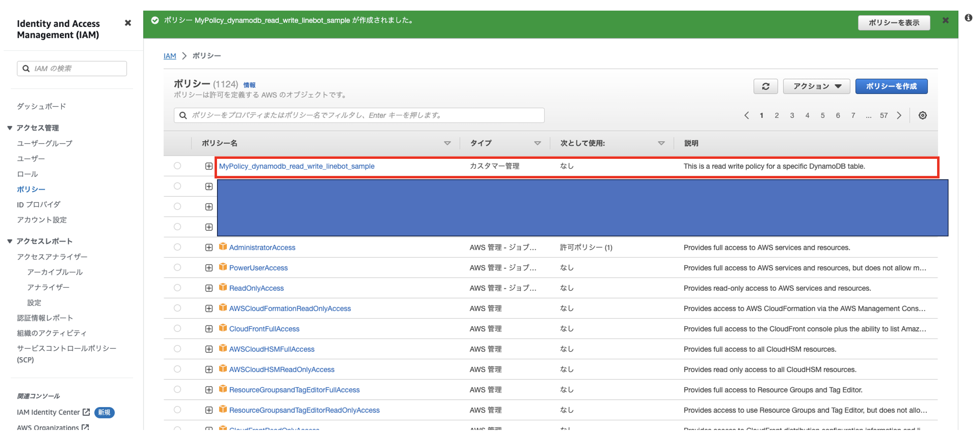Open ID プロバイダ in the sidebar
Image resolution: width=980 pixels, height=432 pixels.
(38, 205)
